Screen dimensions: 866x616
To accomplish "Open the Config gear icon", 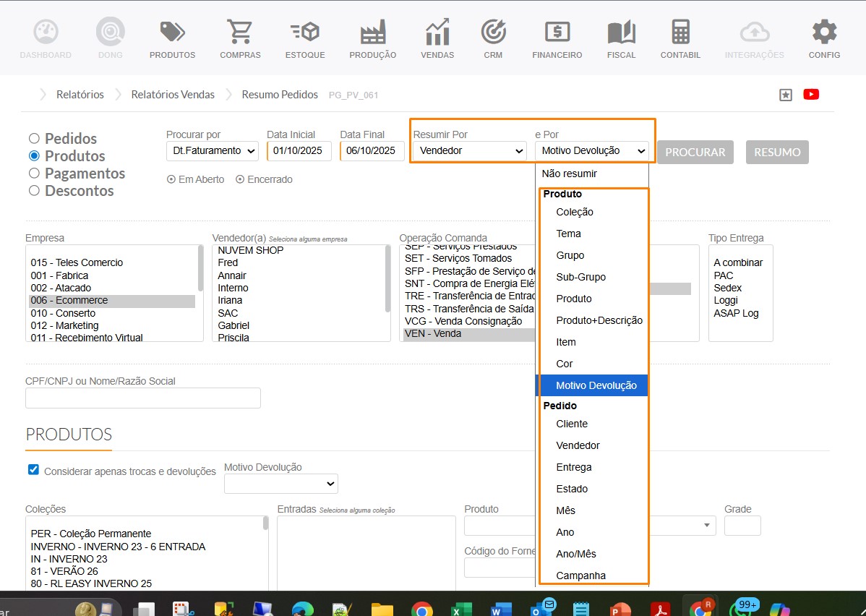I will click(x=824, y=33).
